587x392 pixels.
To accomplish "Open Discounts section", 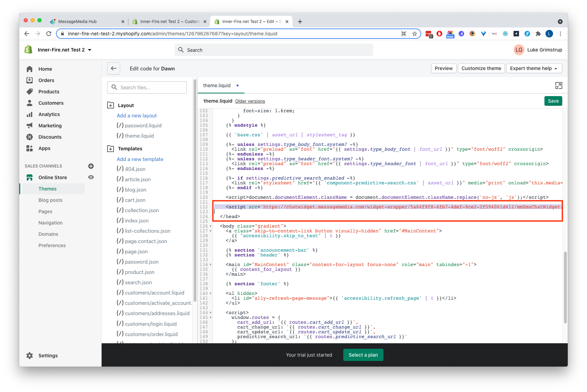I will [x=50, y=137].
